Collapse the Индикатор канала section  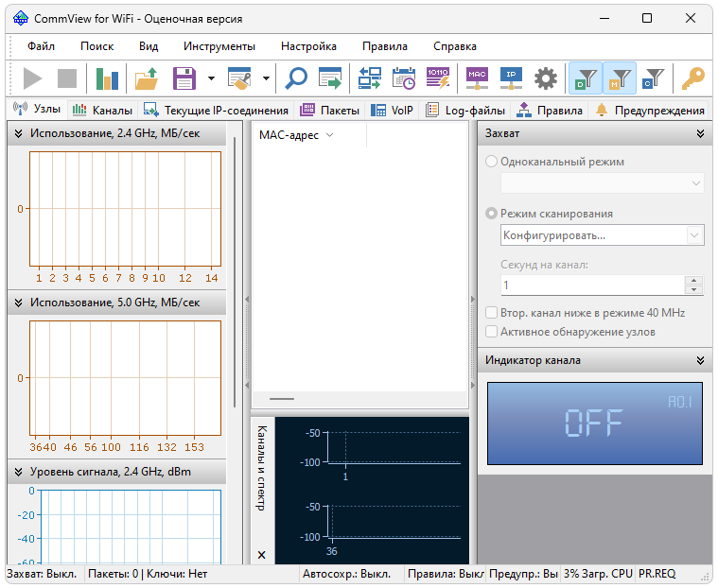(x=700, y=360)
